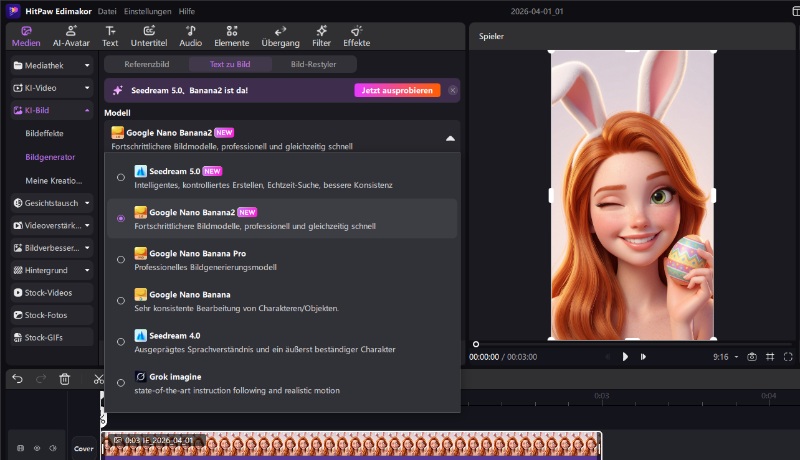Toggle the grid overlay icon in the player
The image size is (800, 460).
770,356
